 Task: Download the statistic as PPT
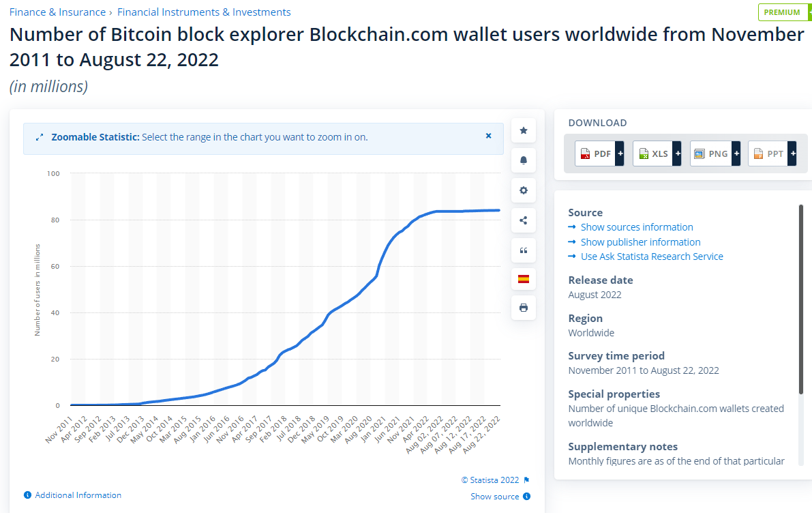click(x=772, y=154)
